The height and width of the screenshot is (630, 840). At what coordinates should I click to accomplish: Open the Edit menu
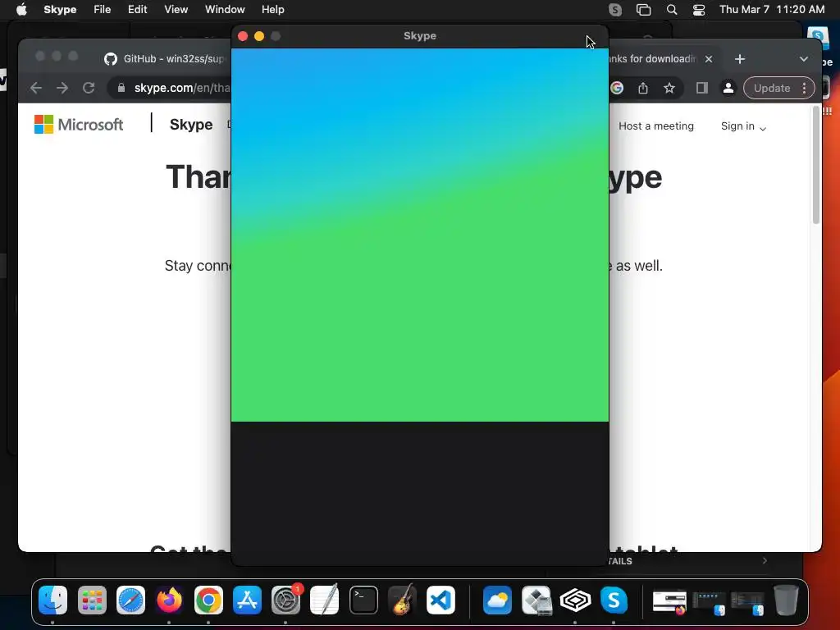click(x=137, y=9)
